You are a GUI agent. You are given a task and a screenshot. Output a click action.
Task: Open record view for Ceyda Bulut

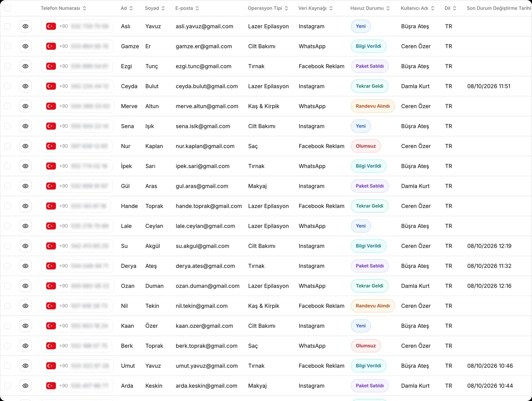25,86
